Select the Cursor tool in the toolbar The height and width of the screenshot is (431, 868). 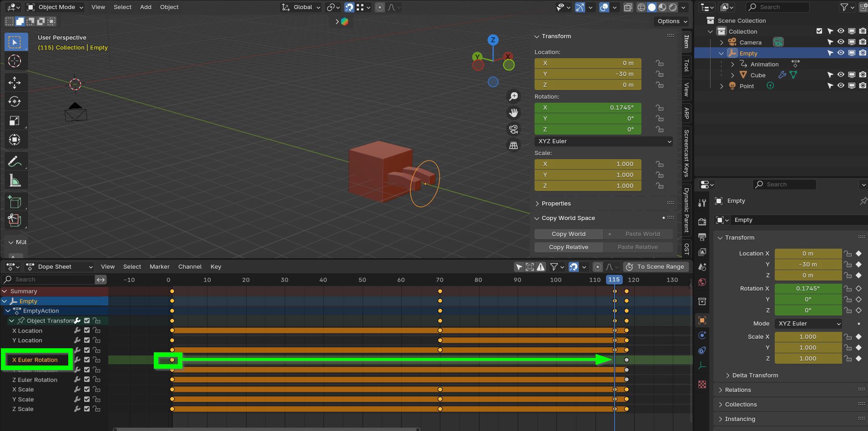(x=15, y=61)
